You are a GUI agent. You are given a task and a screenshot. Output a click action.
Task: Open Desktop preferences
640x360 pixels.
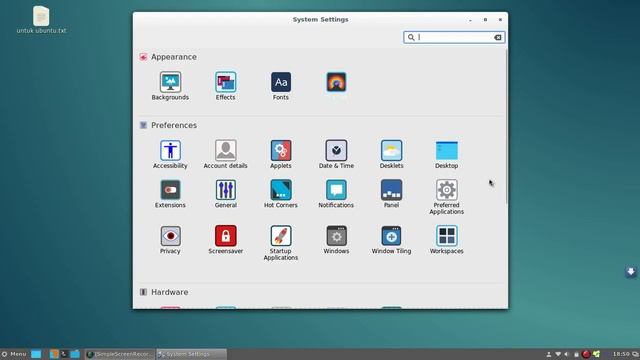(x=447, y=154)
